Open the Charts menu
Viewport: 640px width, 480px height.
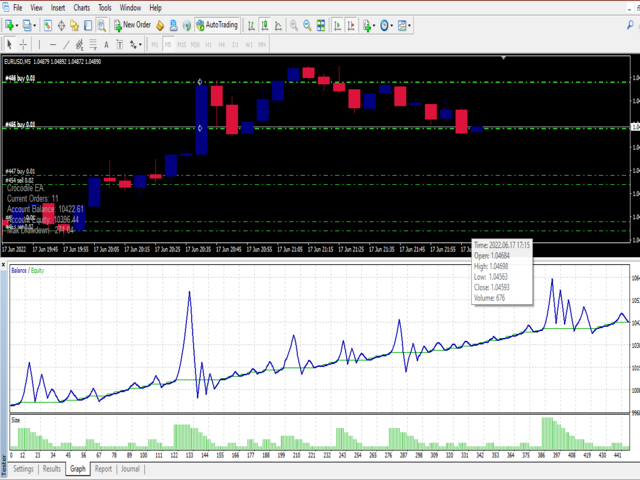coord(82,8)
